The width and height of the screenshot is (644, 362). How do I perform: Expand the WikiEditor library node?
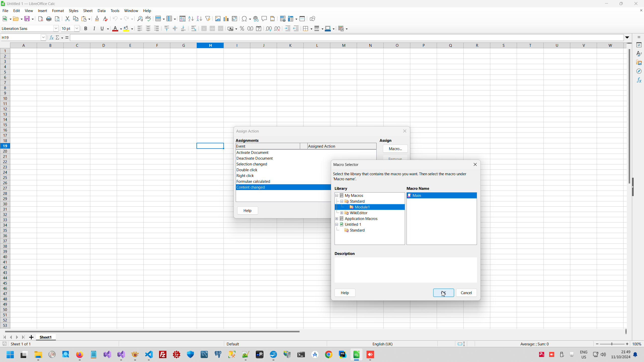coord(342,213)
